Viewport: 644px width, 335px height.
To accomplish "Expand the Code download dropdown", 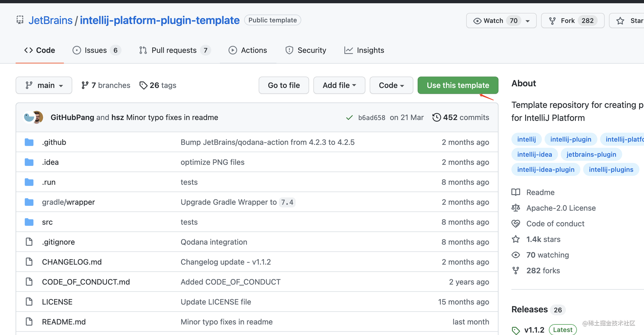I will 391,85.
